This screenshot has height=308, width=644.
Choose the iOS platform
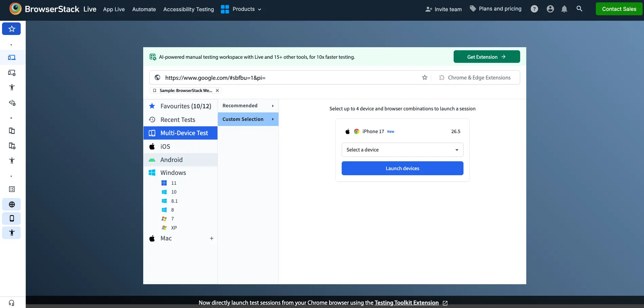point(181,146)
